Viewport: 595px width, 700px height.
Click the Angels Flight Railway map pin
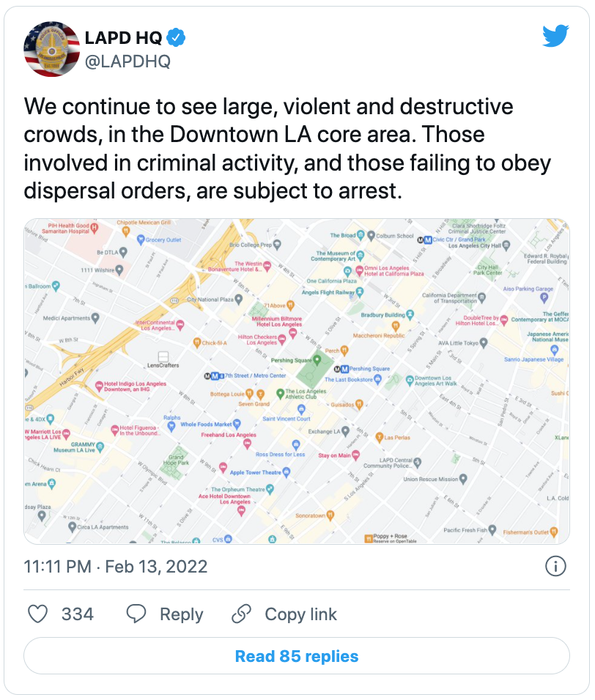361,292
